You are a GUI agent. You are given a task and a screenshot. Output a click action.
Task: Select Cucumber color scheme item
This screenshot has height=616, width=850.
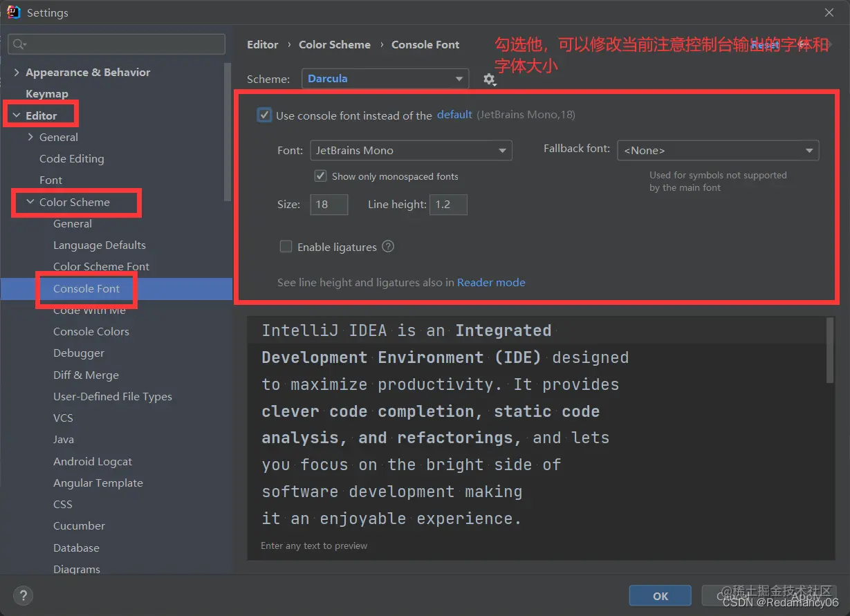pos(79,525)
